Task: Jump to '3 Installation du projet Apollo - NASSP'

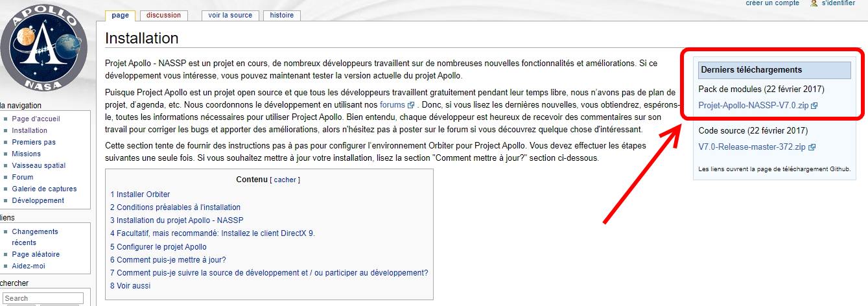Action: click(177, 220)
